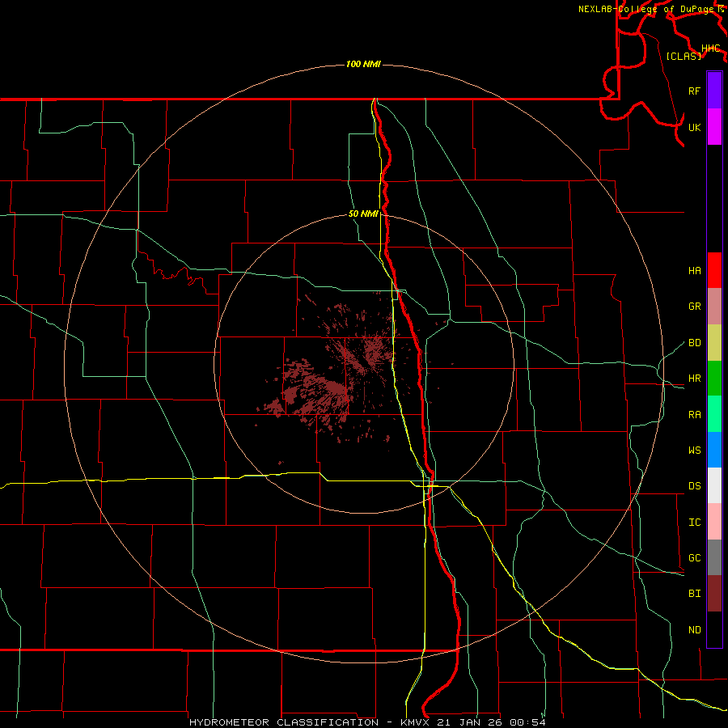Select the WS legend label
Image resolution: width=728 pixels, height=728 pixels.
click(x=694, y=451)
